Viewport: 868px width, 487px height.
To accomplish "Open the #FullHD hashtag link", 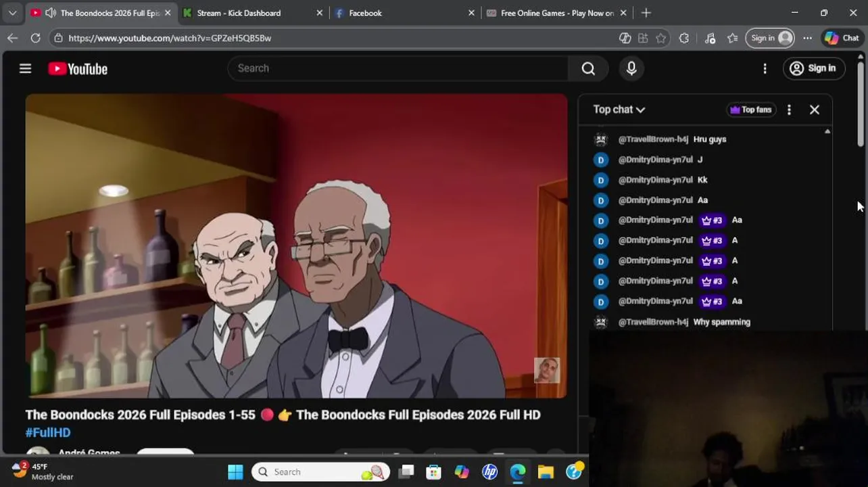I will [48, 432].
